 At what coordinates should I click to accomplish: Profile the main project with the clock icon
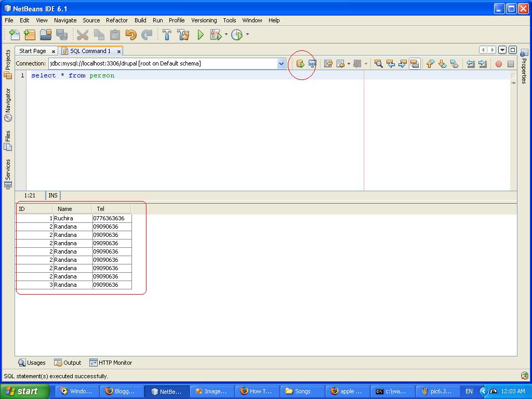237,35
